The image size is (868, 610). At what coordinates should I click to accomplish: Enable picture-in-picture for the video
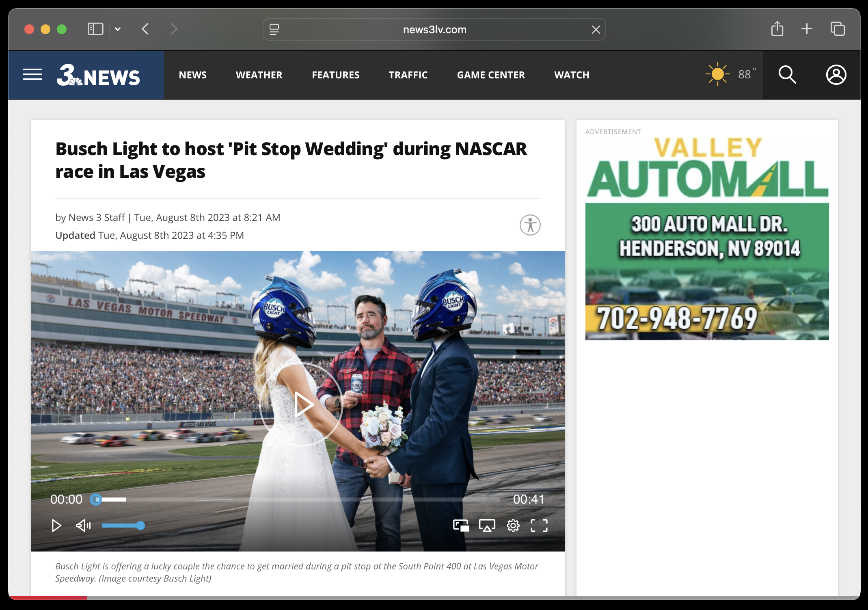461,526
